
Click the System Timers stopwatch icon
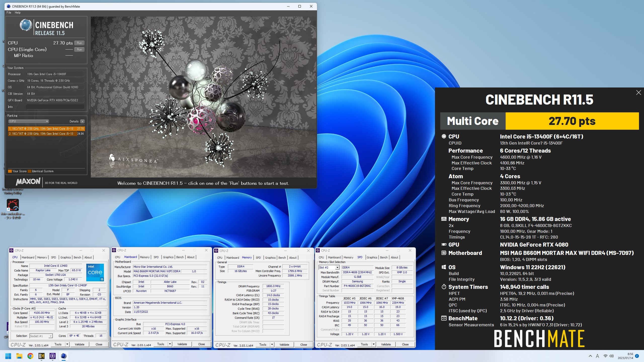[x=444, y=287]
